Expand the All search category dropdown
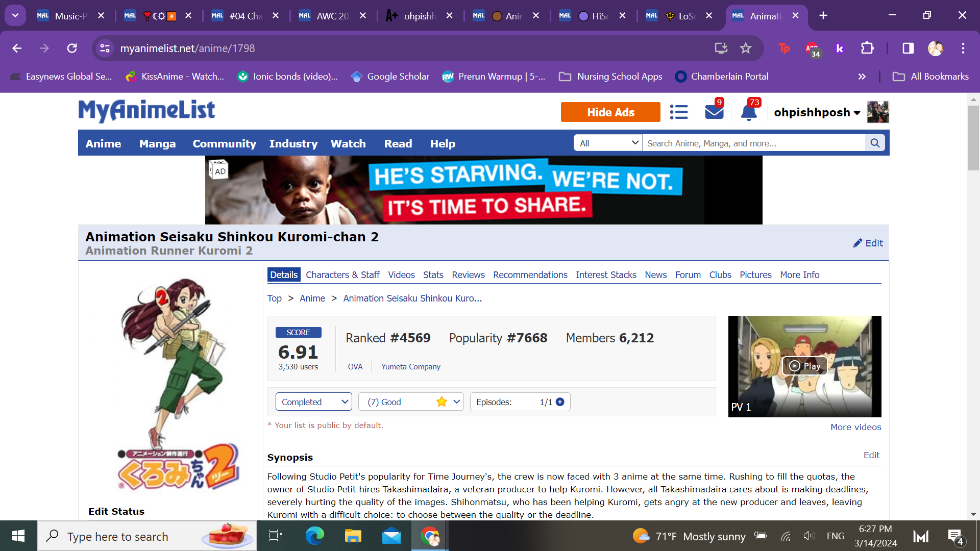This screenshot has width=980, height=551. [x=608, y=143]
